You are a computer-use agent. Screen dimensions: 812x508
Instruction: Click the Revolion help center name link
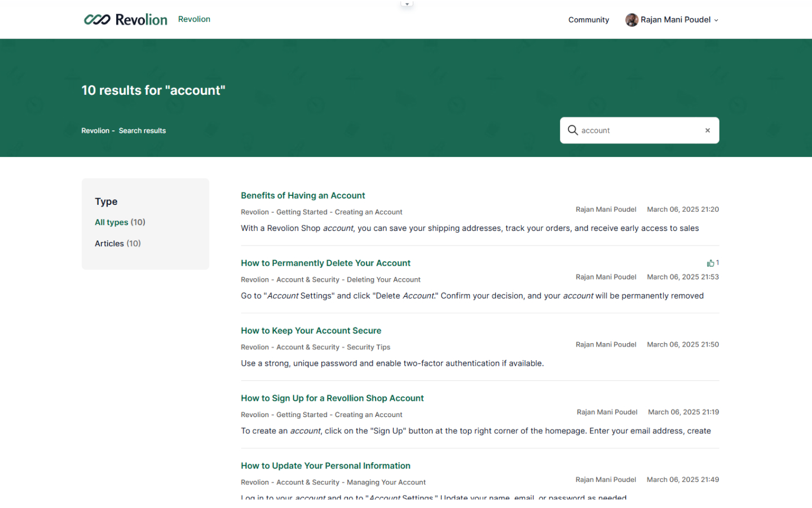[194, 19]
